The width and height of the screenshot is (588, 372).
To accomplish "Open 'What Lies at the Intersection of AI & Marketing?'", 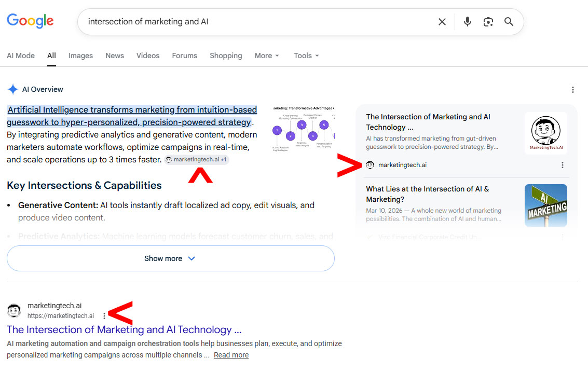I will [x=428, y=194].
